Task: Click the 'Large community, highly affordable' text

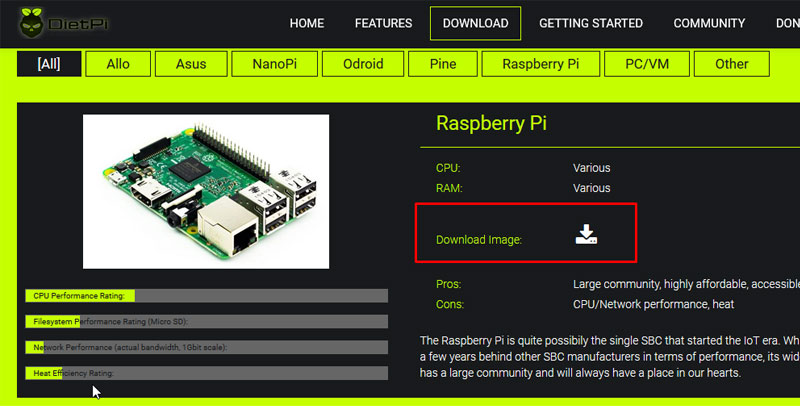Action: 686,284
